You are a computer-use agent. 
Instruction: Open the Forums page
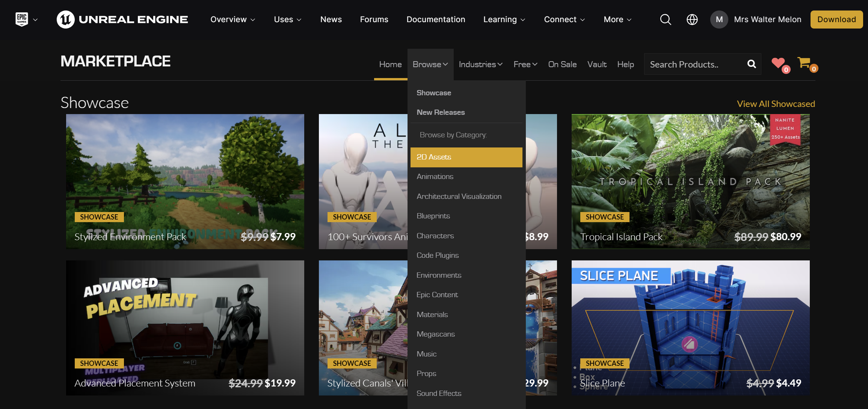[x=374, y=20]
